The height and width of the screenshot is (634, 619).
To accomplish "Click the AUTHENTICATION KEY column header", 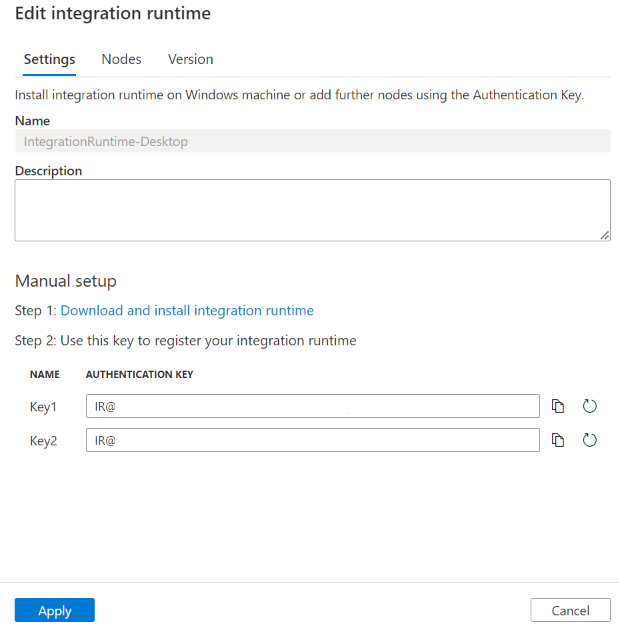I will [139, 375].
